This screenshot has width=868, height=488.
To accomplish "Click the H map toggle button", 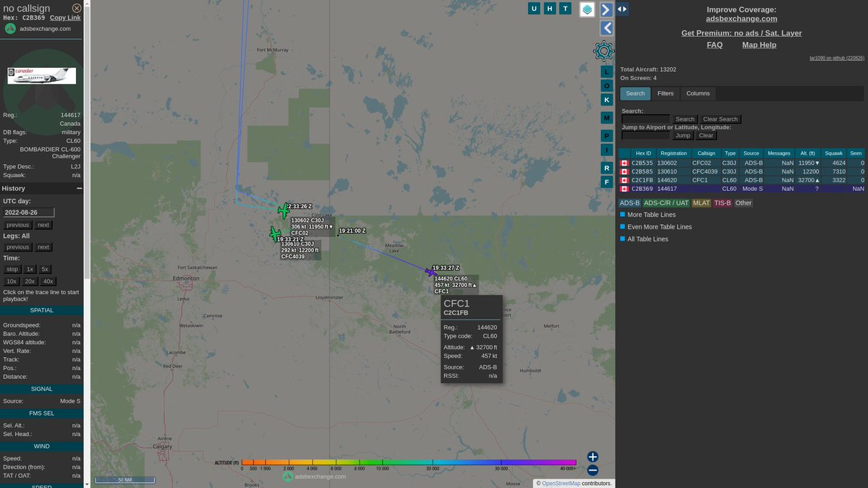I will tap(550, 9).
